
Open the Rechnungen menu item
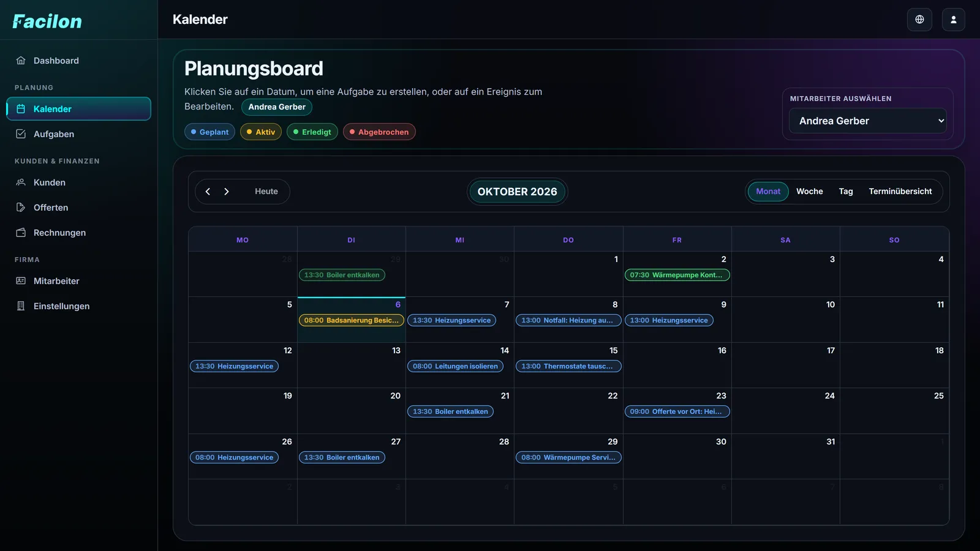(78, 233)
